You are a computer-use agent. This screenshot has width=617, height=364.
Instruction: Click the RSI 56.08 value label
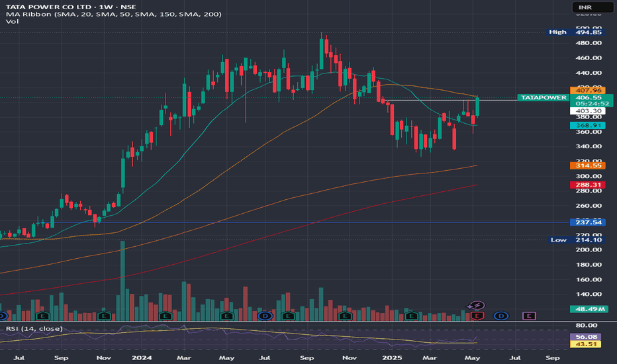(586, 337)
